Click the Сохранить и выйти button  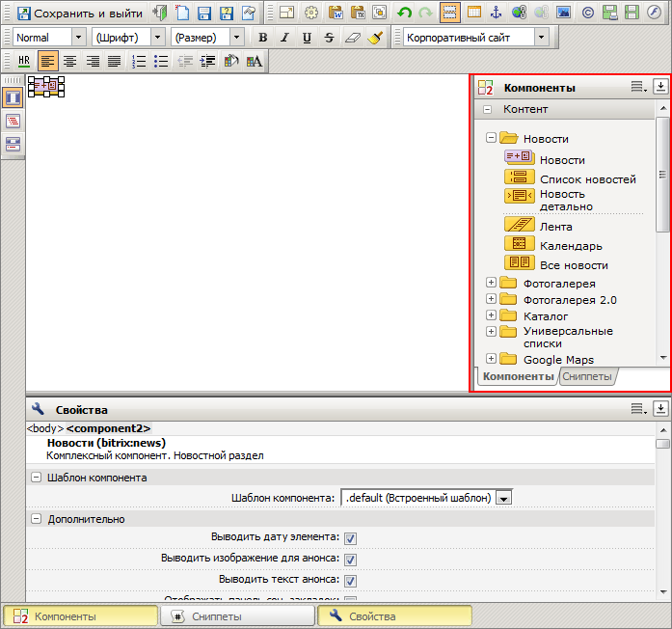pyautogui.click(x=80, y=14)
